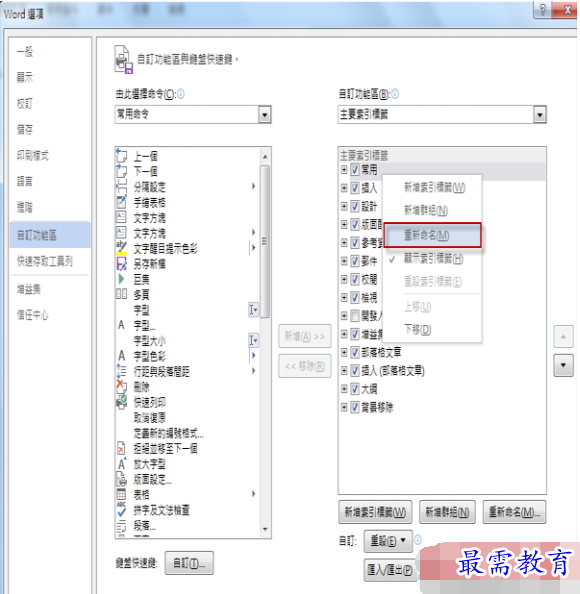
Task: Toggle the 檢視 tab checkbox
Action: click(355, 297)
